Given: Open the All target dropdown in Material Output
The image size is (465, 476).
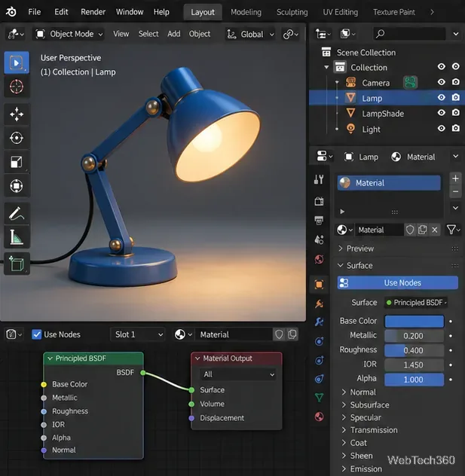Looking at the screenshot, I should [238, 374].
